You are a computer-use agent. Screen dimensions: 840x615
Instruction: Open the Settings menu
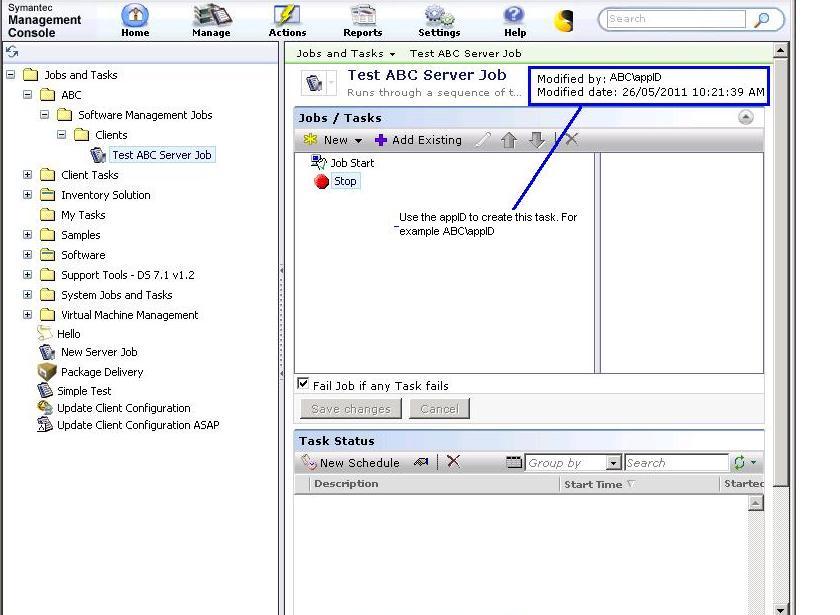(439, 21)
